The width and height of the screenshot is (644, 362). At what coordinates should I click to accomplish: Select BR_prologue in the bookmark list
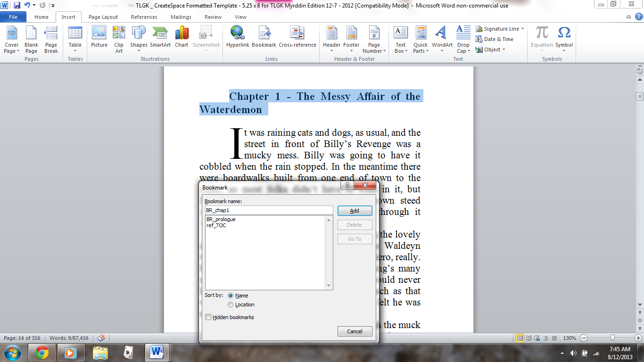point(221,219)
